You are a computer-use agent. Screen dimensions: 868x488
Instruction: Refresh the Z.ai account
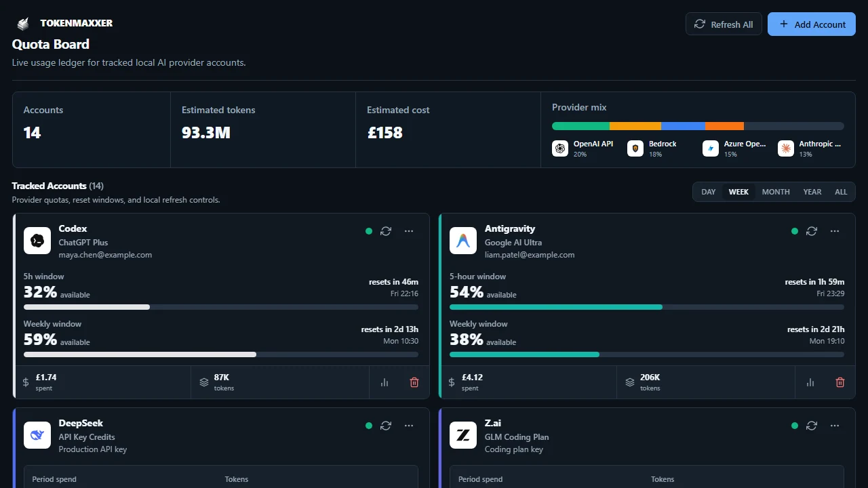[x=812, y=426]
